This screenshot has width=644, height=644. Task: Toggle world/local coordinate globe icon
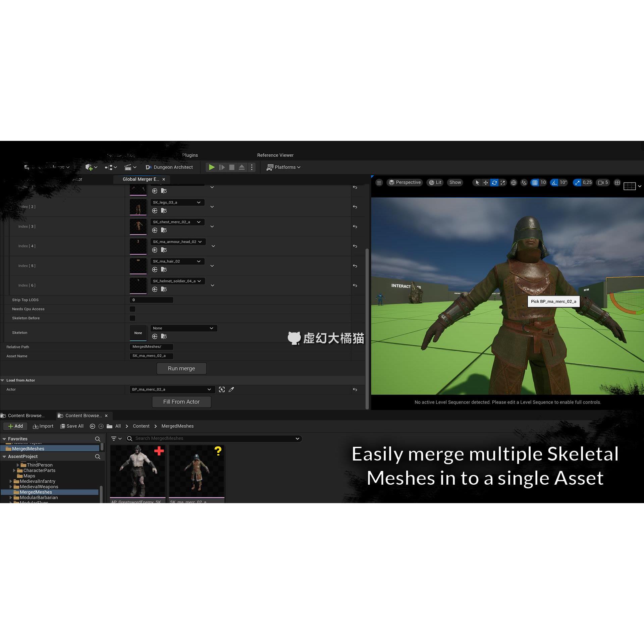[514, 182]
